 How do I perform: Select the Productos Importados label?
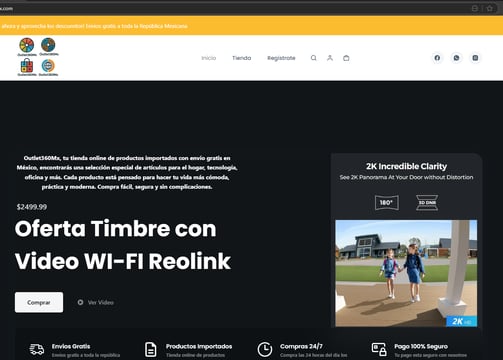point(199,346)
